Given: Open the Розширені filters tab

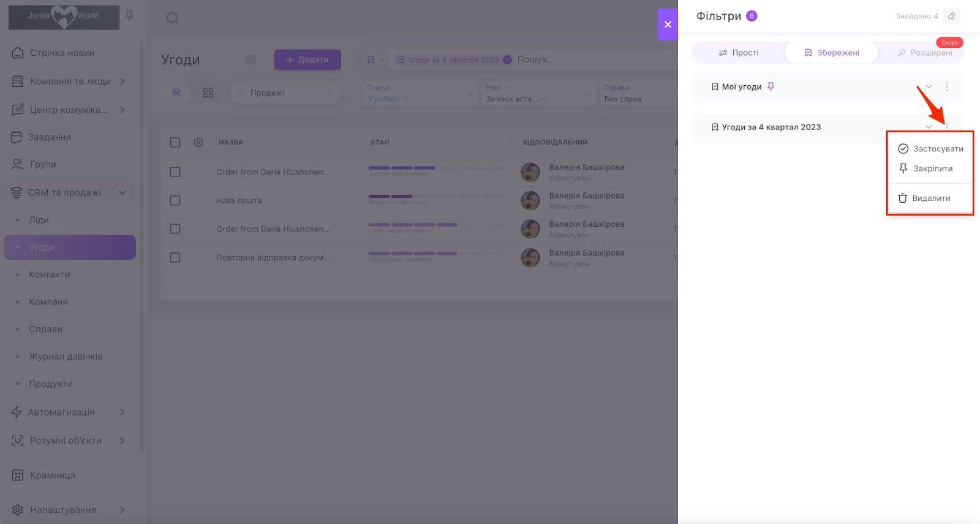Looking at the screenshot, I should 924,53.
